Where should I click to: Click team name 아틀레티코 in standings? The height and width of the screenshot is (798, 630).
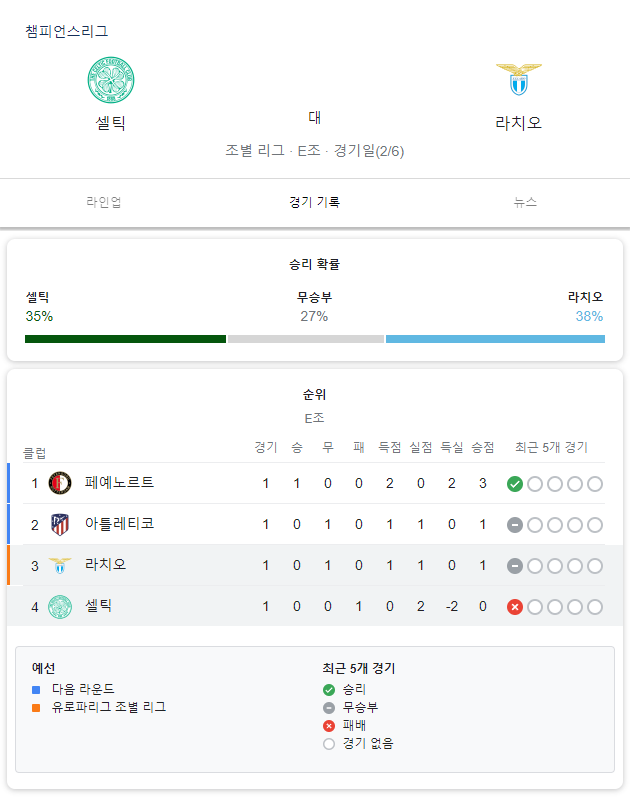(x=120, y=523)
